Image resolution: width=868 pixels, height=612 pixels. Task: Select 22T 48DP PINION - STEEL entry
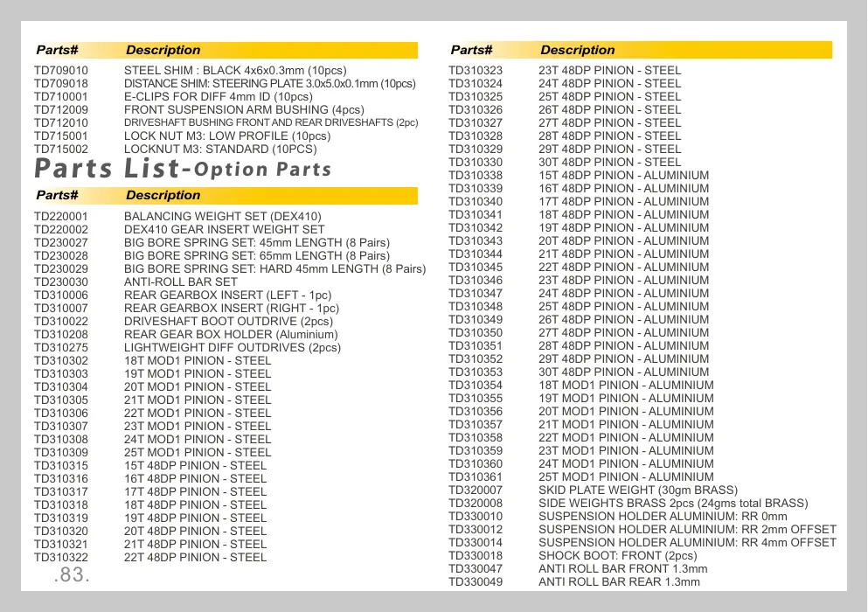tap(150, 557)
